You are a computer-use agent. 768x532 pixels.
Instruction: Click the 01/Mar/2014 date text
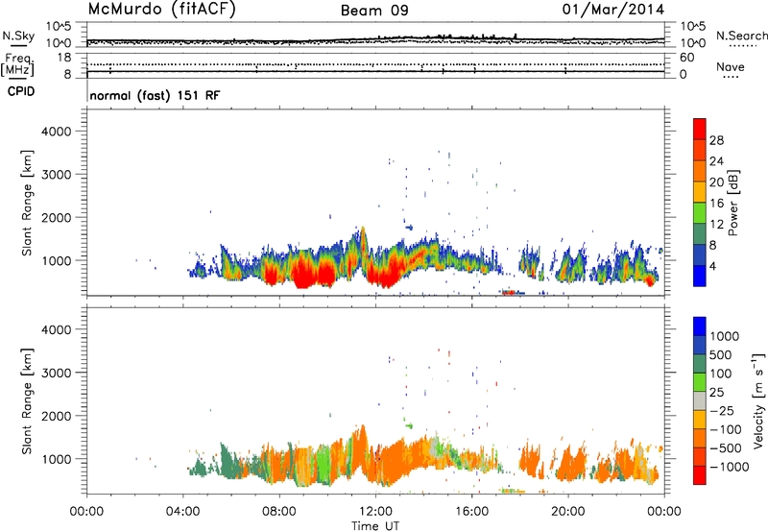point(613,10)
